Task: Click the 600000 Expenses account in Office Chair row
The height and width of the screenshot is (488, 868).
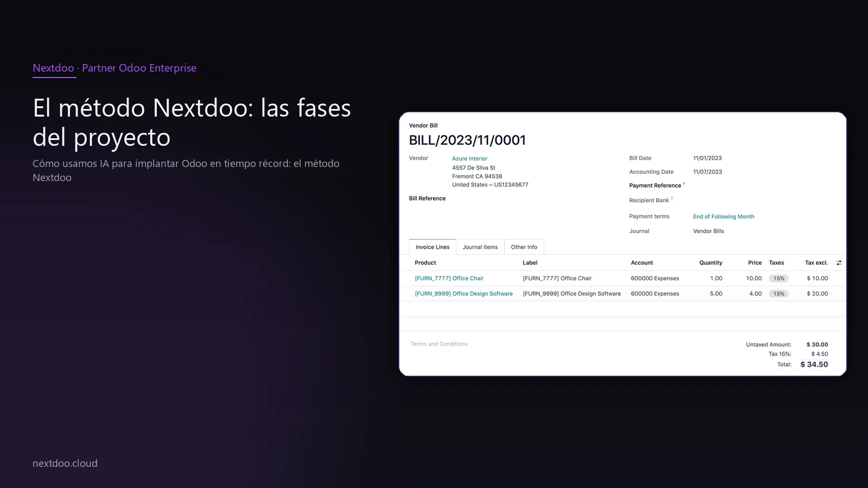Action: (x=655, y=279)
